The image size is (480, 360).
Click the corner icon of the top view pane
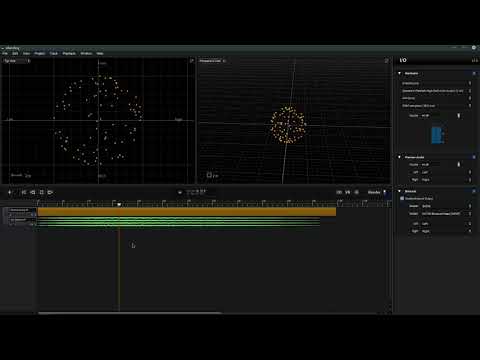(192, 61)
